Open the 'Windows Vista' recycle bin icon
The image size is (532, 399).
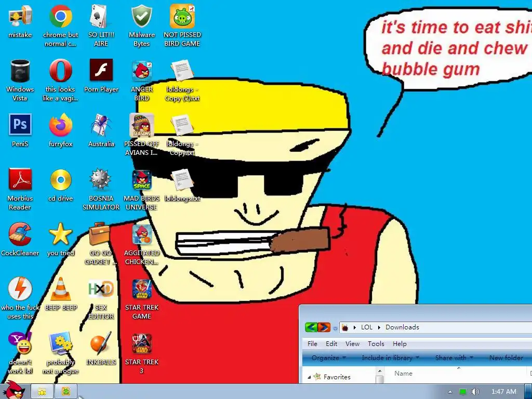tap(20, 71)
